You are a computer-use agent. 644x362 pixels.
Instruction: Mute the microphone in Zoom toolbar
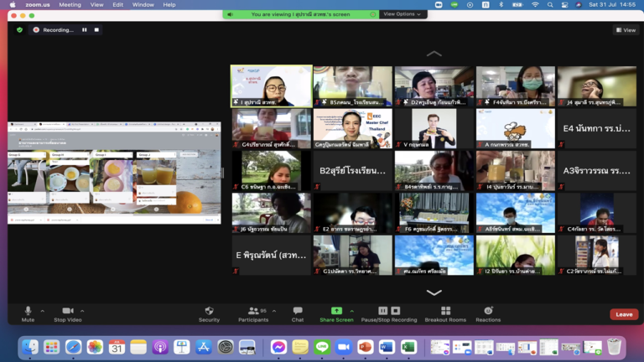(28, 311)
